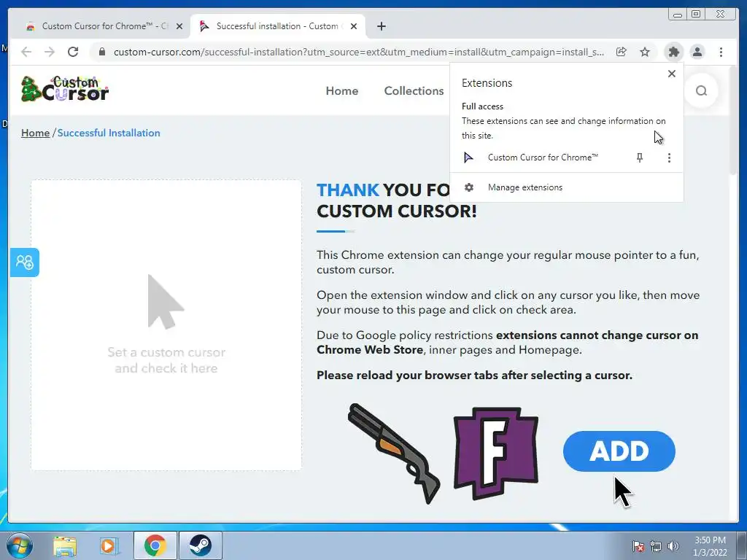747x560 pixels.
Task: Click the browser forward arrow
Action: (50, 52)
